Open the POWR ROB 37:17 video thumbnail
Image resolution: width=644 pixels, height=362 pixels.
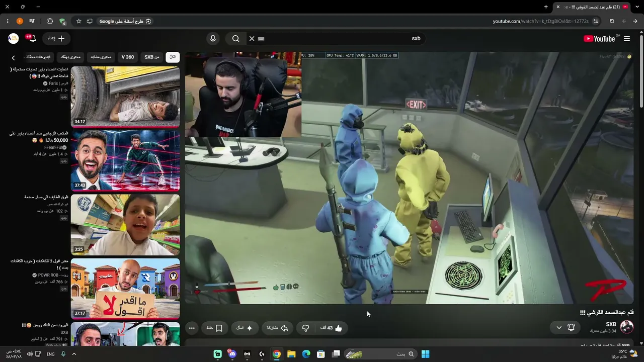click(125, 288)
